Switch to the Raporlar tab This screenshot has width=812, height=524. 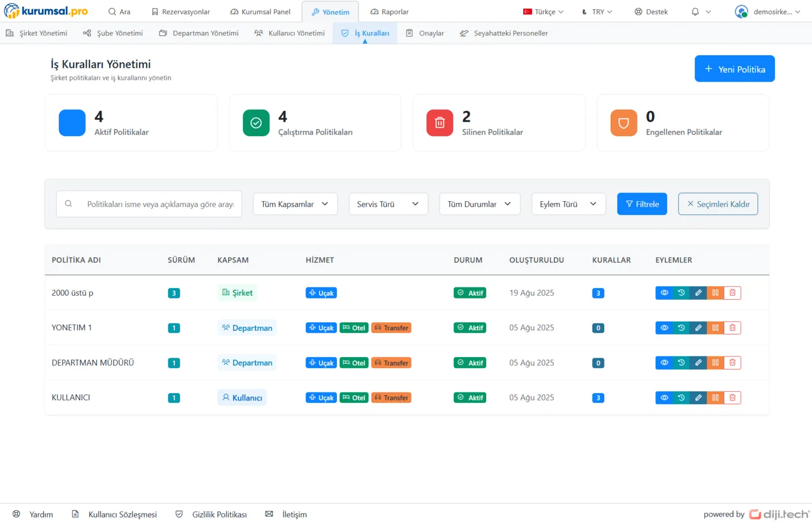pyautogui.click(x=389, y=12)
